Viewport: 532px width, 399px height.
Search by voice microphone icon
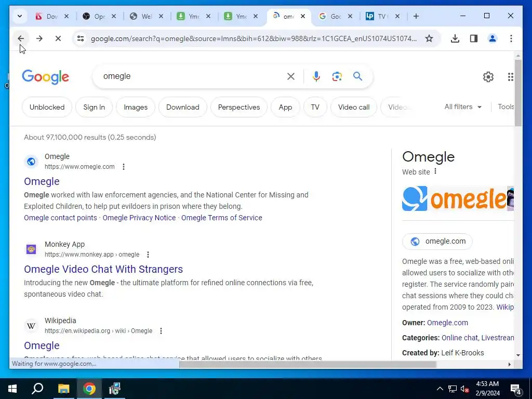[316, 76]
